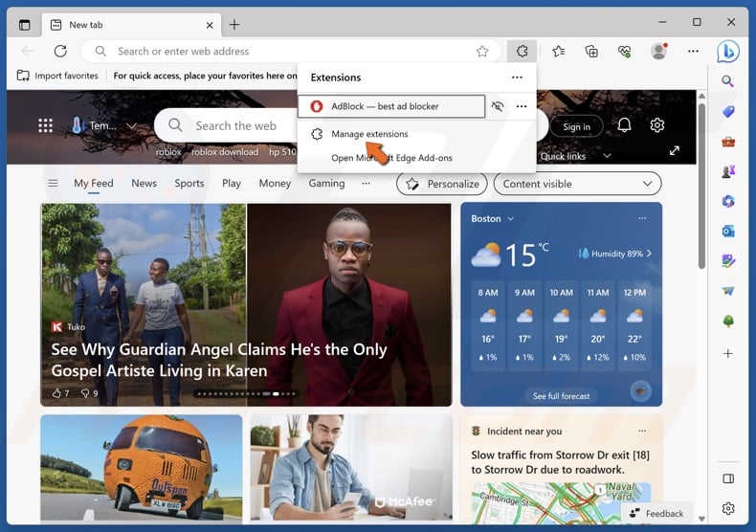
Task: Expand the temperature weather dropdown chevron
Action: click(x=131, y=126)
